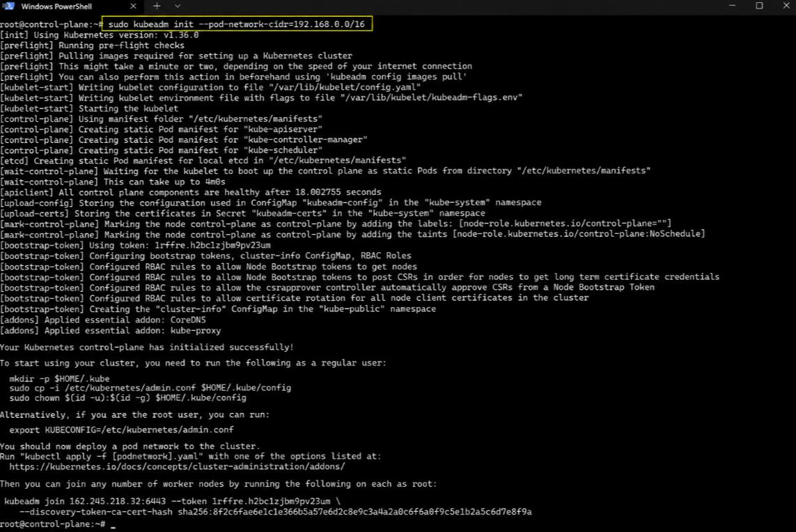796x532 pixels.
Task: Click 'Applied essential addon: kube-proxy' line
Action: (111, 331)
